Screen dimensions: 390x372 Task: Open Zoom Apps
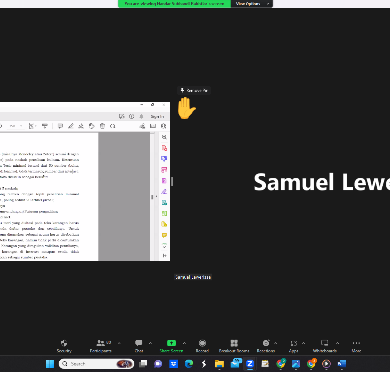293,346
